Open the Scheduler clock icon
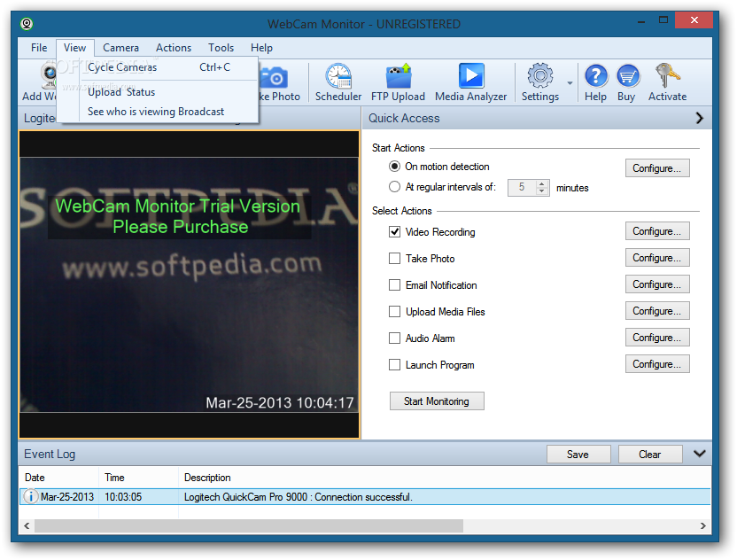 pos(338,75)
